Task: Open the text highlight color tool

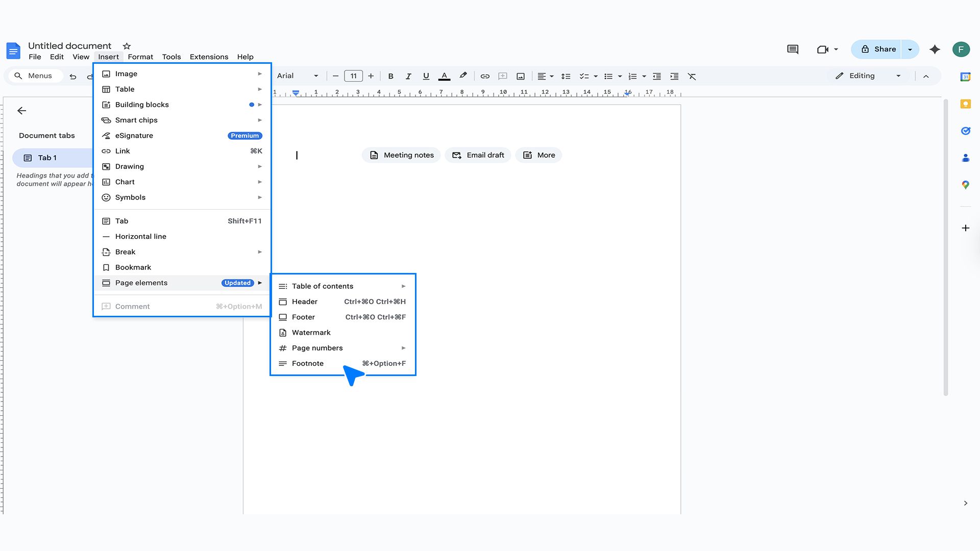Action: coord(463,76)
